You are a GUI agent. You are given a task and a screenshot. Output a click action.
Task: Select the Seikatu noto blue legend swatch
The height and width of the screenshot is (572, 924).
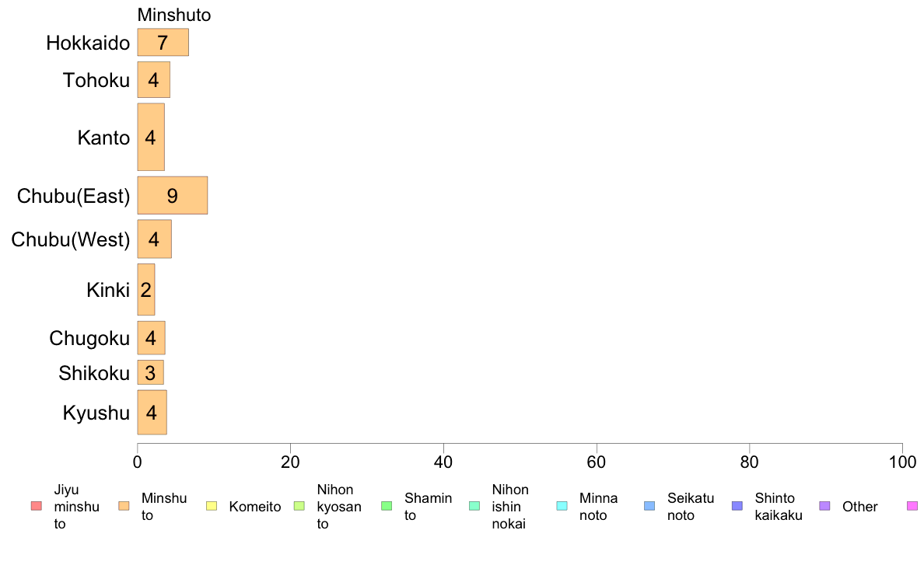pyautogui.click(x=649, y=506)
